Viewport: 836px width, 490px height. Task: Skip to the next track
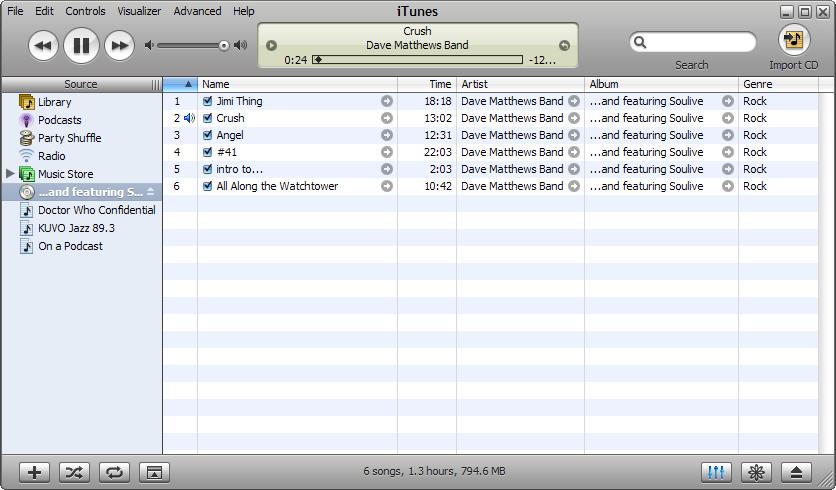[x=119, y=45]
